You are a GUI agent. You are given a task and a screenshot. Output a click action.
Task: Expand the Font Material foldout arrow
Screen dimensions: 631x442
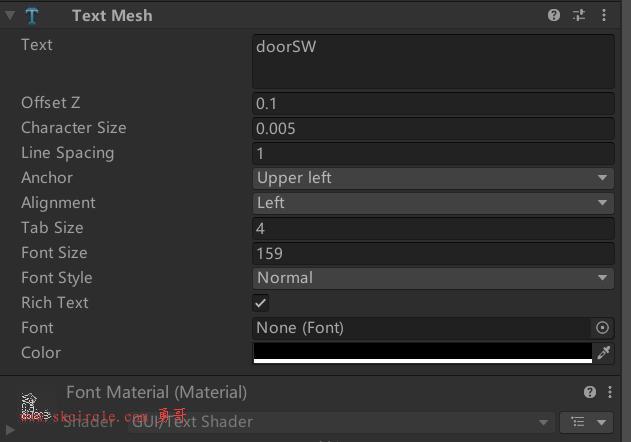(x=10, y=430)
